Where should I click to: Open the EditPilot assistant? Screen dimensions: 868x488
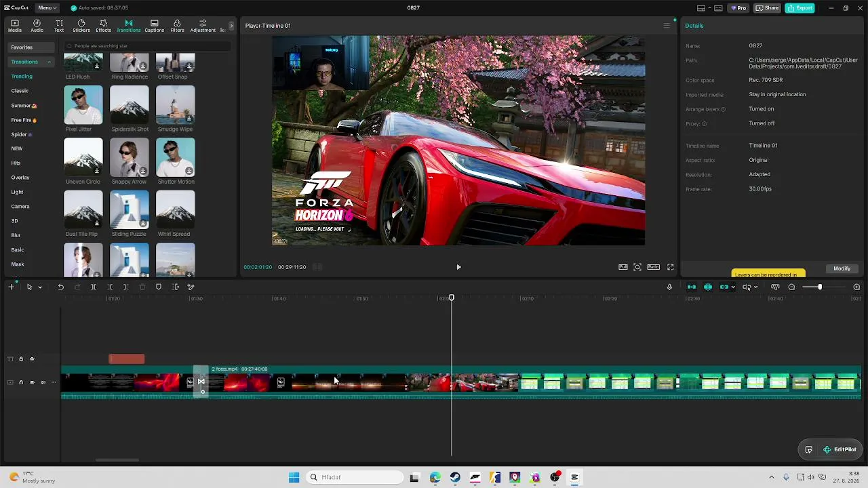840,449
